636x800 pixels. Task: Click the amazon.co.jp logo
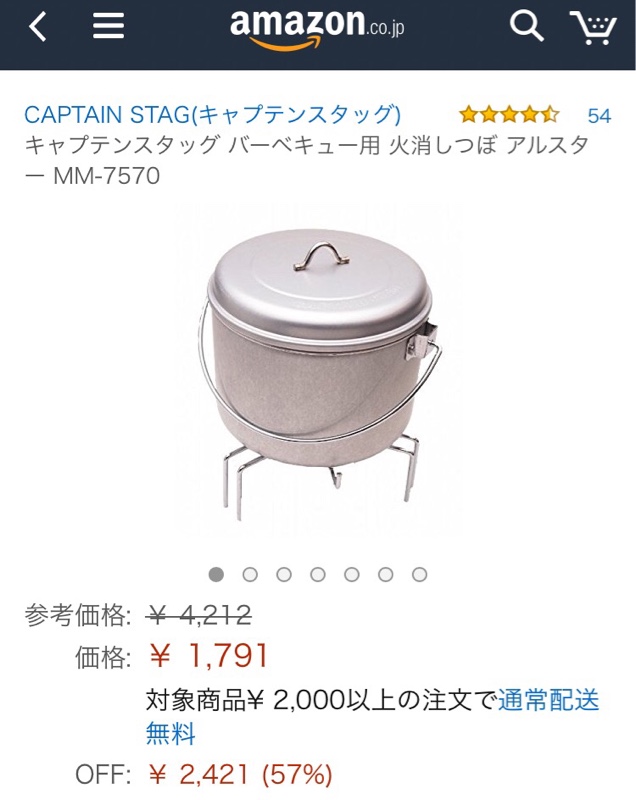click(x=317, y=30)
